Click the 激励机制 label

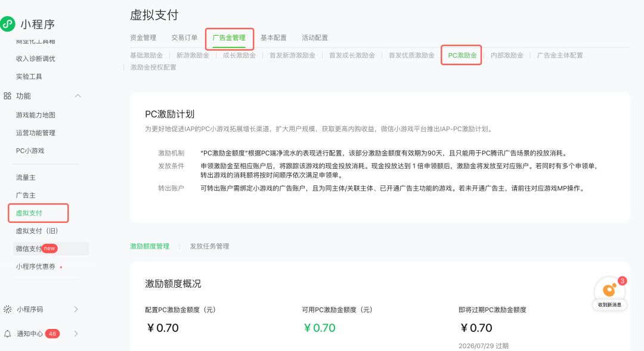(x=171, y=153)
